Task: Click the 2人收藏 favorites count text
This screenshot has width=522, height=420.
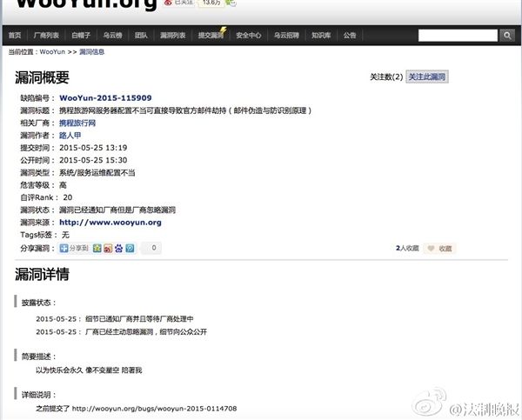Action: (x=407, y=249)
